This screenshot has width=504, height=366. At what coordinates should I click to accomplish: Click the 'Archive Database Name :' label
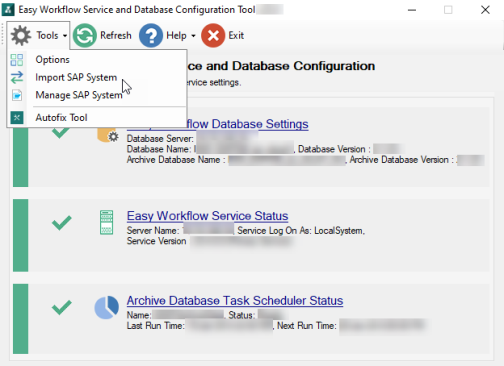click(x=176, y=160)
